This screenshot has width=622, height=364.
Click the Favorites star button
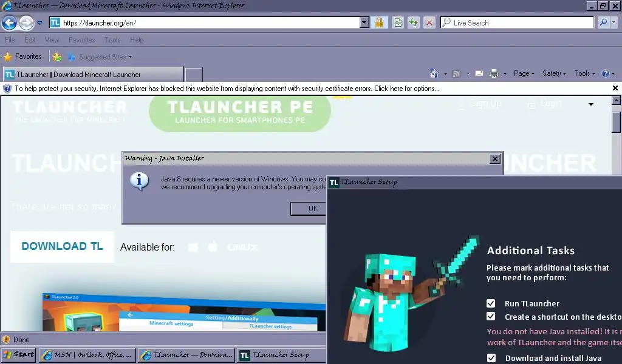click(22, 56)
